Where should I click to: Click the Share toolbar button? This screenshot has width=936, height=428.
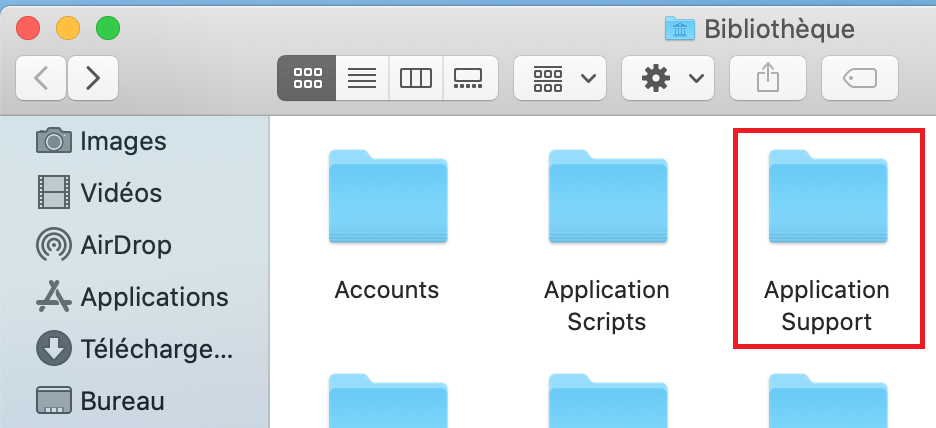(x=768, y=78)
